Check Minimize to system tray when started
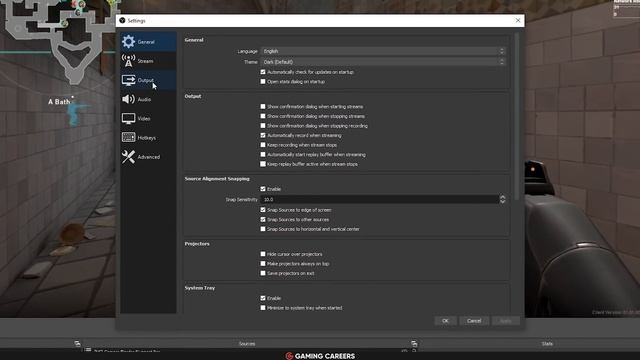 click(263, 308)
